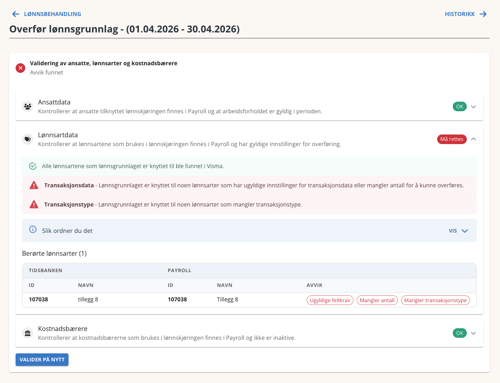Expand the Ansattdata section chevron

click(473, 107)
